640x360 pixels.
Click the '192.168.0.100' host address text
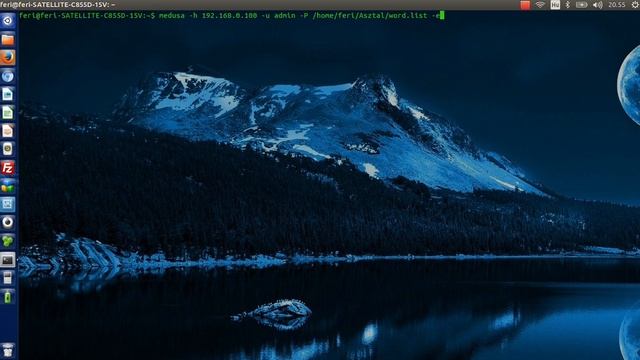(229, 16)
